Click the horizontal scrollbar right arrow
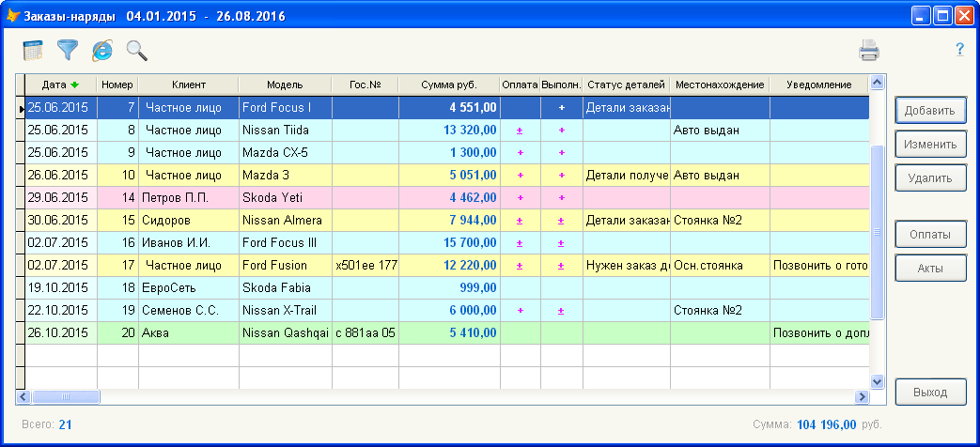The width and height of the screenshot is (980, 447). point(862,396)
